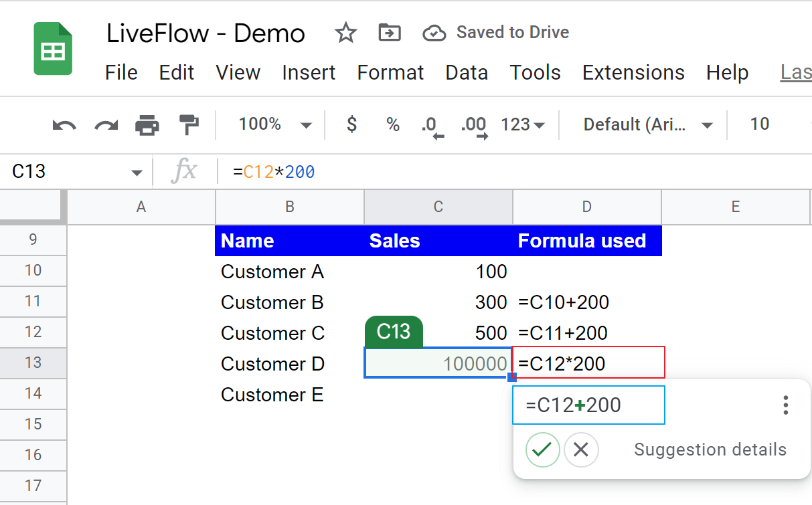Star the LiveFlow - Demo document
Image resolution: width=812 pixels, height=505 pixels.
pyautogui.click(x=345, y=33)
